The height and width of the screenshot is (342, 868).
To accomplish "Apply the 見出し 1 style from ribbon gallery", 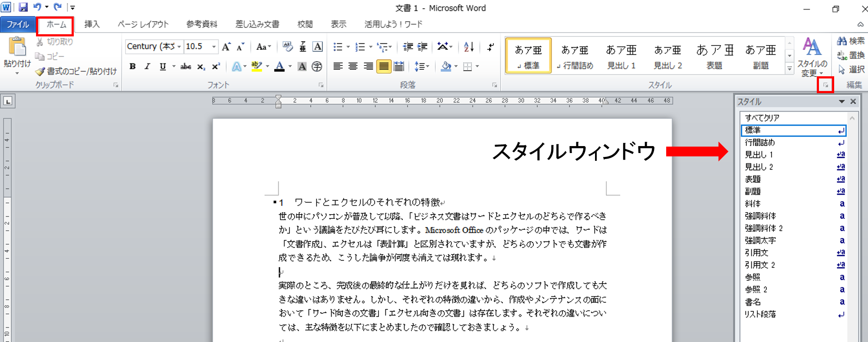I will click(x=621, y=55).
